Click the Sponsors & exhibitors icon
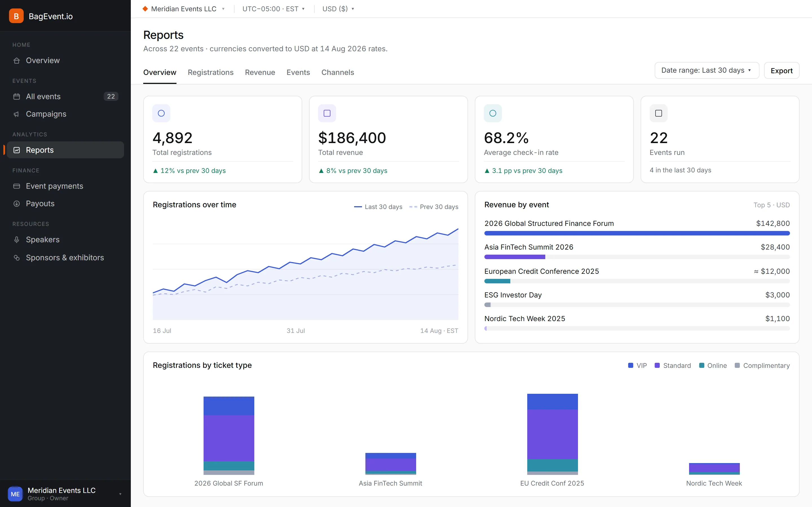812x507 pixels. click(x=16, y=257)
